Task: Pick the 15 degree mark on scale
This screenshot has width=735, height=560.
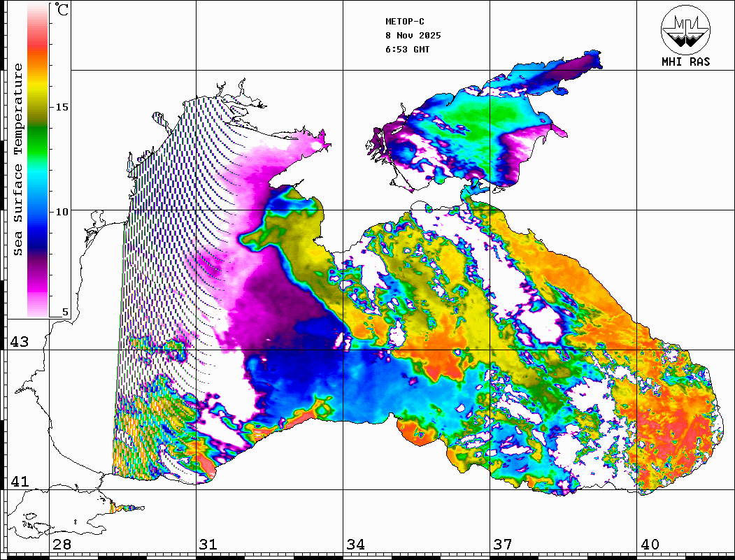Action: tap(62, 107)
